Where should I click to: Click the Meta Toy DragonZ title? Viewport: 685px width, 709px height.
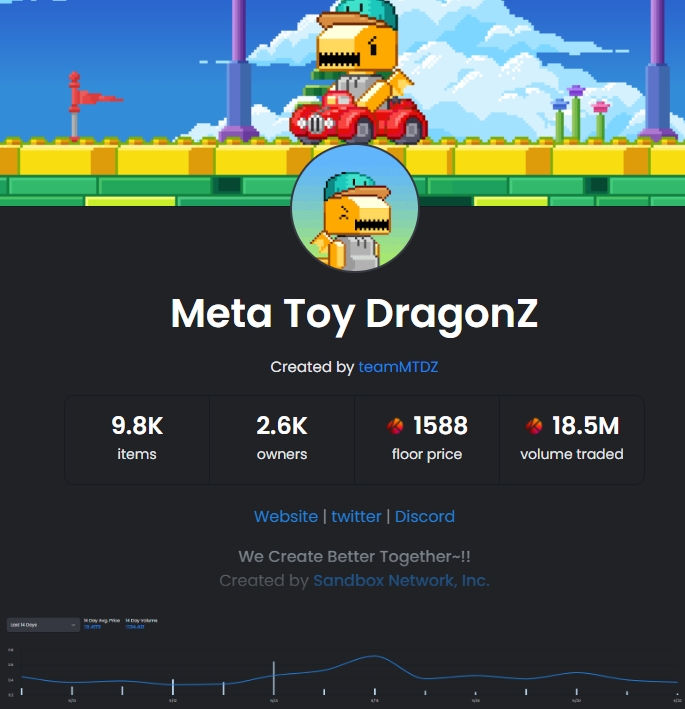coord(354,314)
